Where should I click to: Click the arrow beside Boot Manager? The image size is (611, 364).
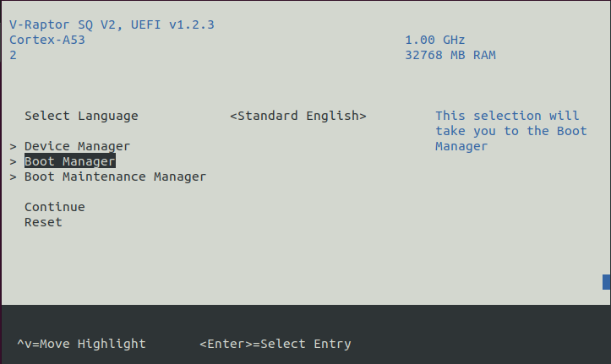[x=14, y=161]
